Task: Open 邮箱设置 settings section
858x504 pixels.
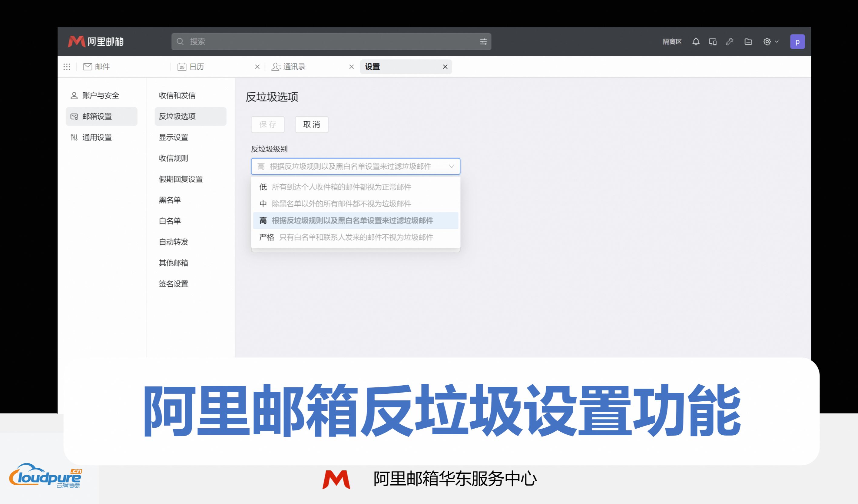Action: [101, 117]
